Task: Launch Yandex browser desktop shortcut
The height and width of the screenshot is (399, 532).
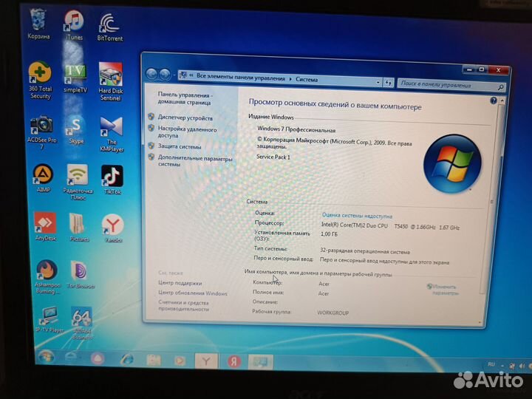Action: tap(113, 228)
